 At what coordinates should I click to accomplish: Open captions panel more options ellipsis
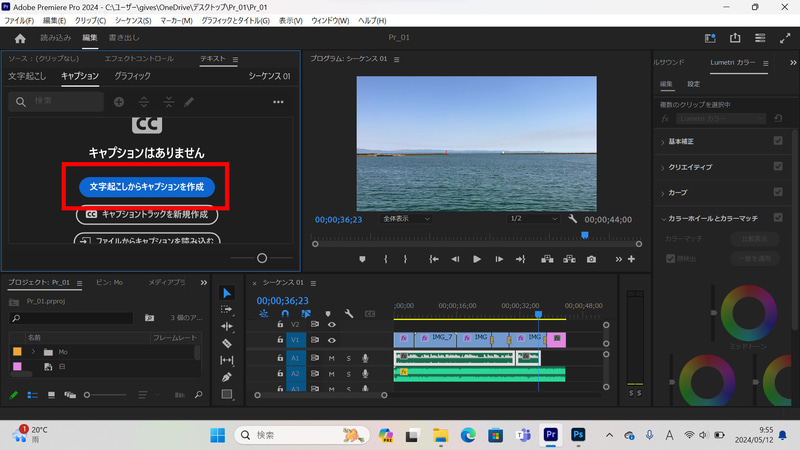(x=278, y=102)
